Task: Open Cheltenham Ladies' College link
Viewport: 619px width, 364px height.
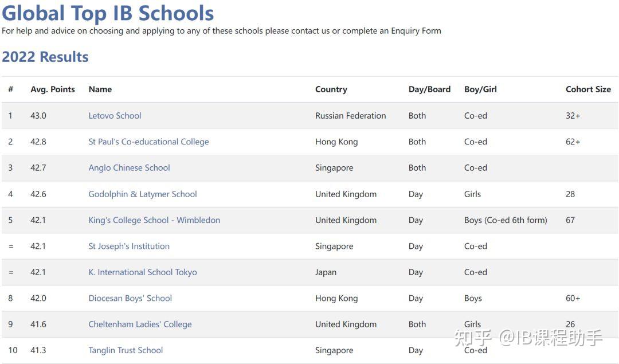Action: (140, 324)
